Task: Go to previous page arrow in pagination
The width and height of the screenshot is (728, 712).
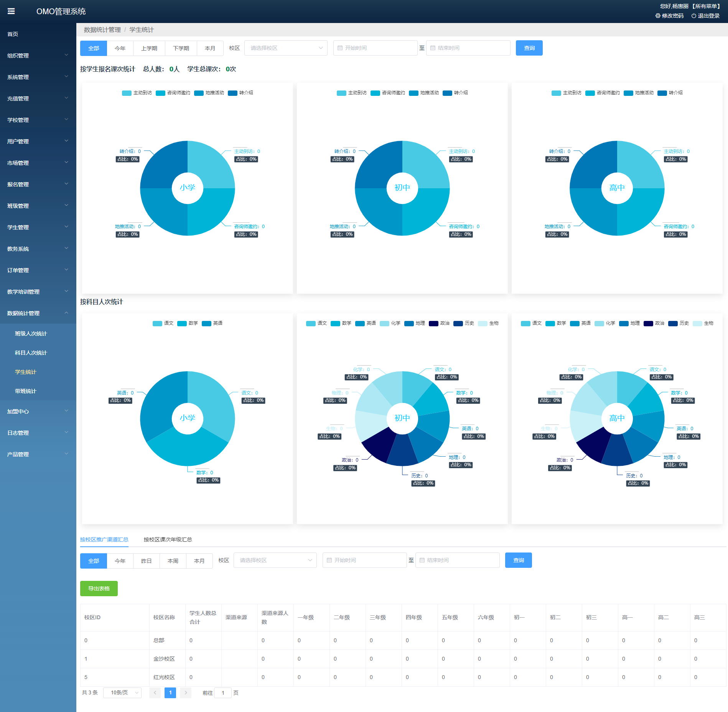Action: point(155,692)
